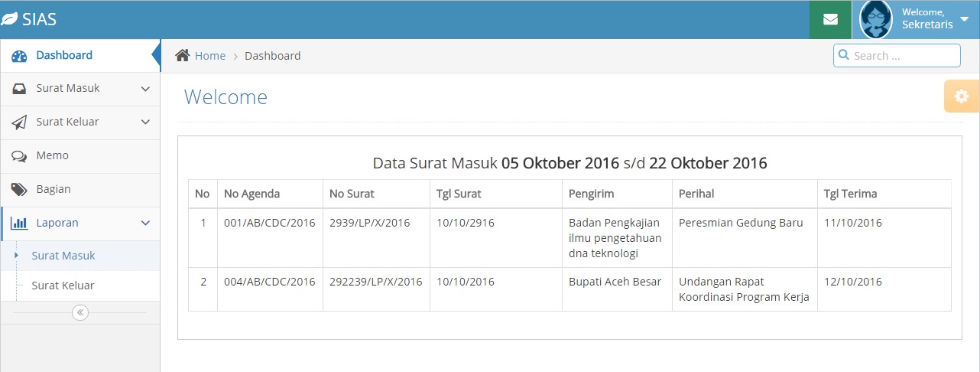Click the magnifier icon in search box

[844, 55]
